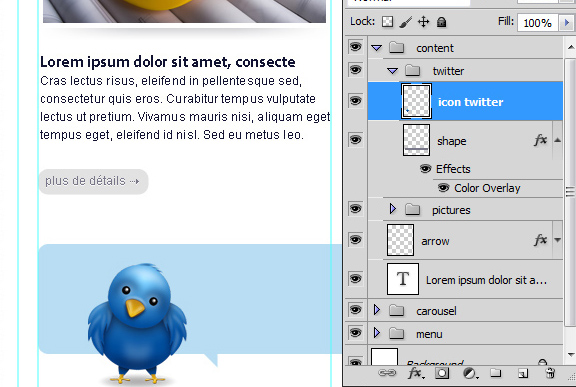Click the Background layer lock icon

coord(542,362)
